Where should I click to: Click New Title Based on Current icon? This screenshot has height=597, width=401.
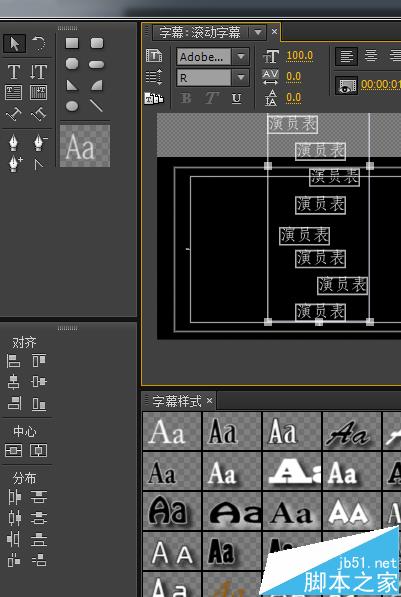pos(154,56)
